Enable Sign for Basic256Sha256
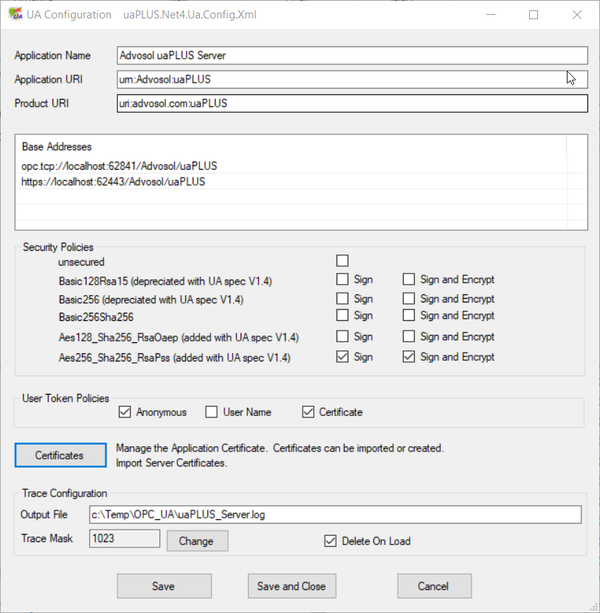This screenshot has height=613, width=600. [342, 315]
